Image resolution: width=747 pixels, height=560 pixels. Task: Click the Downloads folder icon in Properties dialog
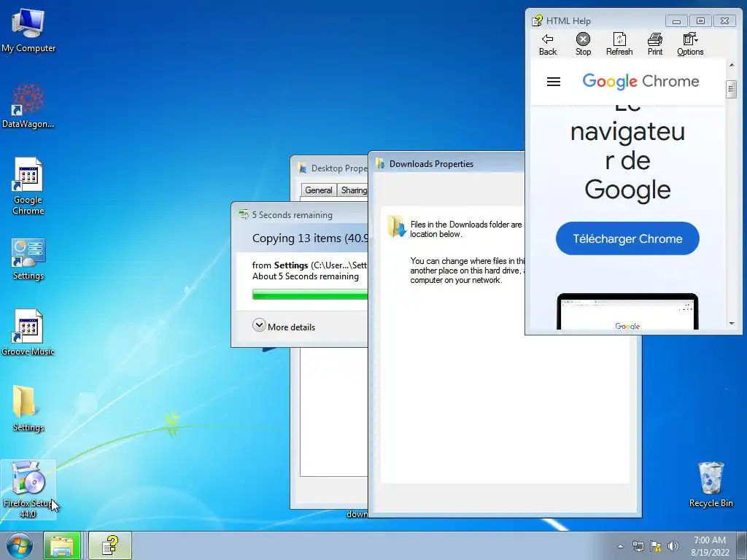click(396, 226)
